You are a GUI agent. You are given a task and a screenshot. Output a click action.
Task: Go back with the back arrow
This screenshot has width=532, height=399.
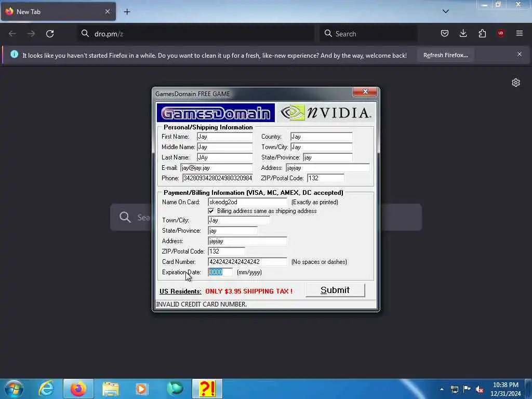point(12,34)
